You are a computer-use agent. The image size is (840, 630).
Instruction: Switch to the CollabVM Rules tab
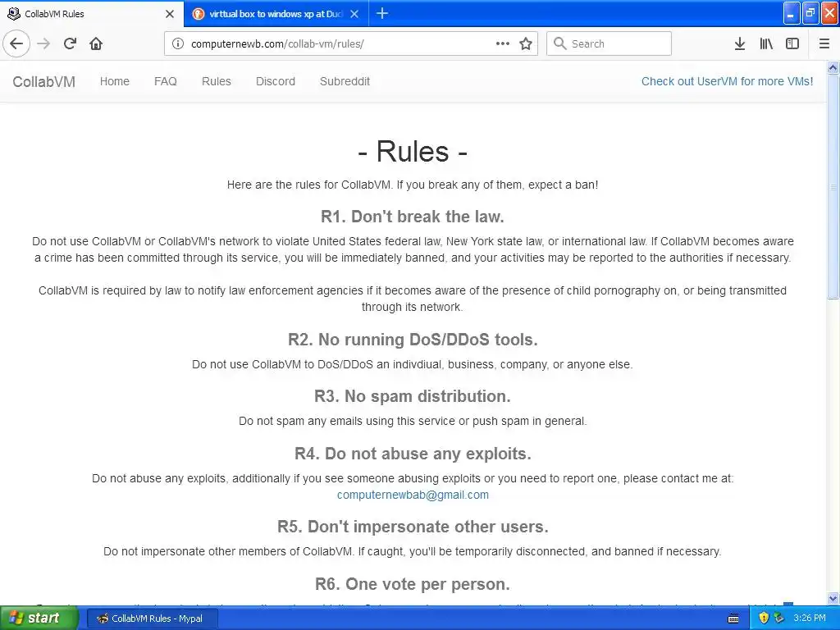point(92,13)
